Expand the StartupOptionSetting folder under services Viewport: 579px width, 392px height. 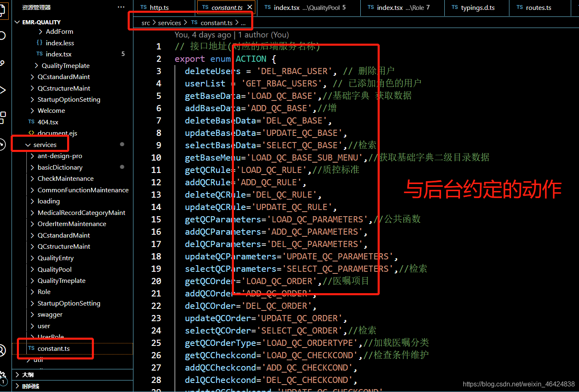point(69,303)
